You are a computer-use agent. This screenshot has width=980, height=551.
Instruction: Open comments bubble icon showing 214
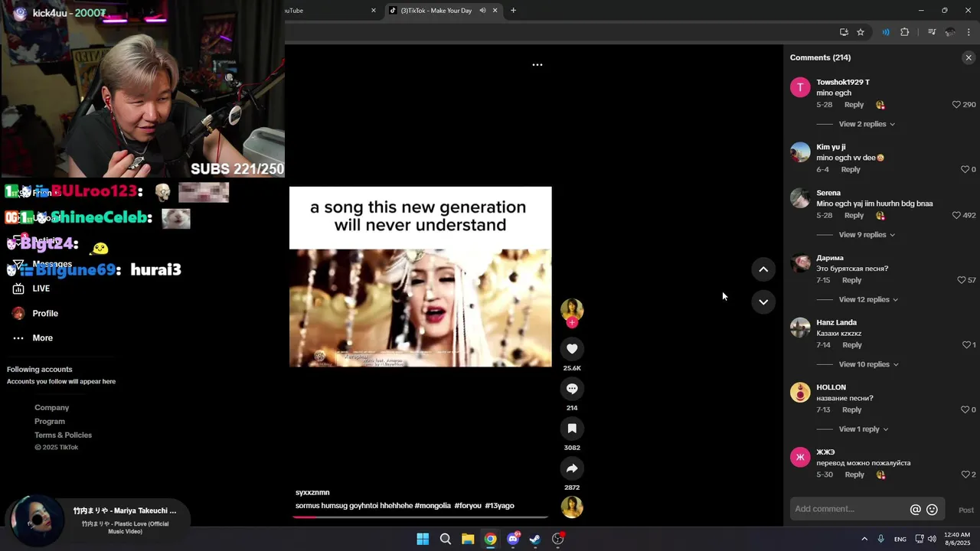(x=572, y=389)
